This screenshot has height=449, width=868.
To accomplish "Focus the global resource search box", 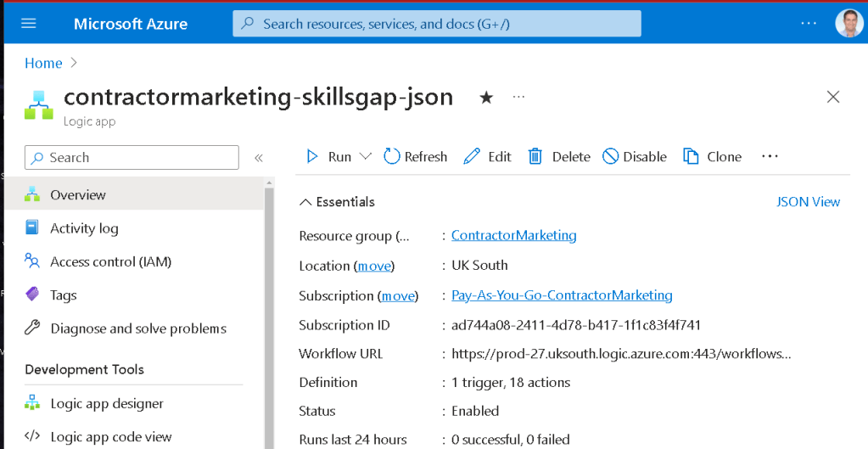I will pyautogui.click(x=437, y=24).
